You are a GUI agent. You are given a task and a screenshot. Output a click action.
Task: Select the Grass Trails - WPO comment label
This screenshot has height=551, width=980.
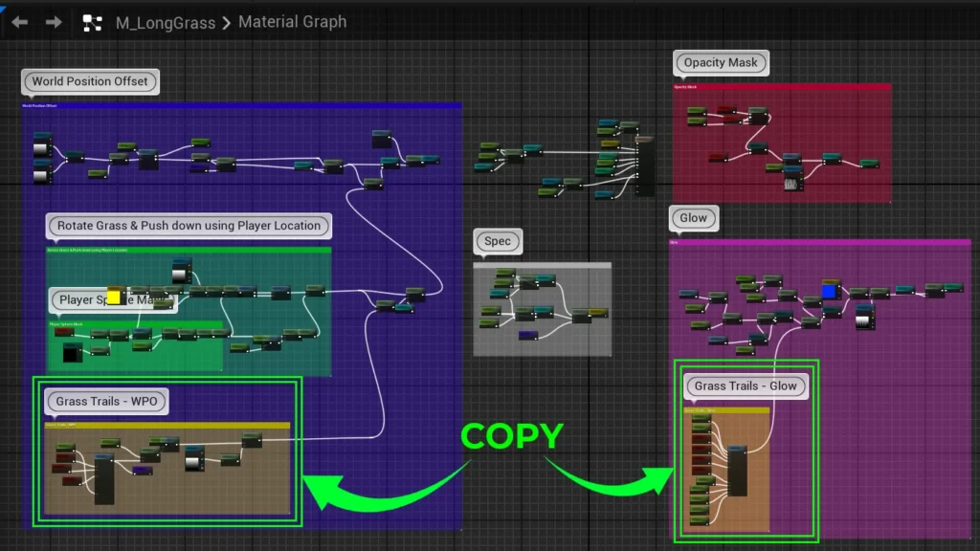105,401
